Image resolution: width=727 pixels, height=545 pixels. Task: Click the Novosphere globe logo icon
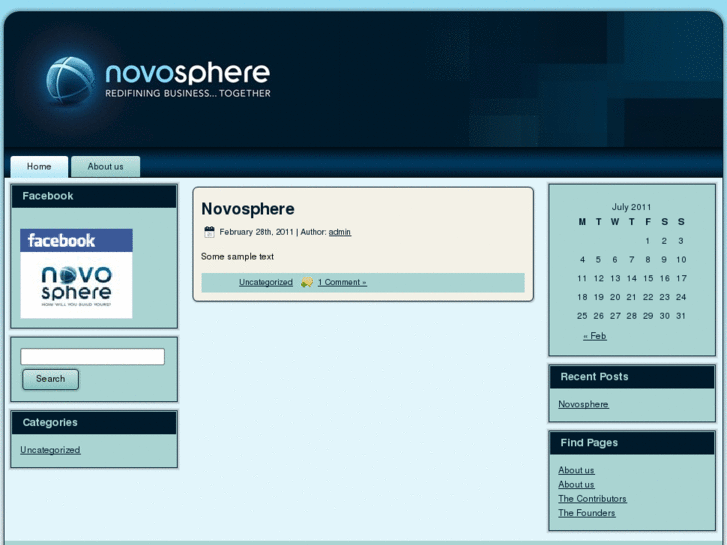[70, 80]
